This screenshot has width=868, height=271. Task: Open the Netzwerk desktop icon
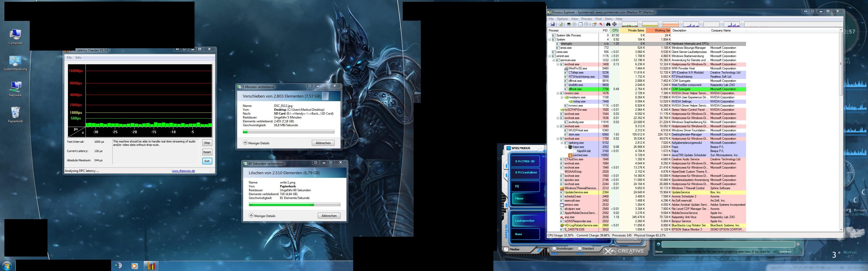pyautogui.click(x=16, y=89)
